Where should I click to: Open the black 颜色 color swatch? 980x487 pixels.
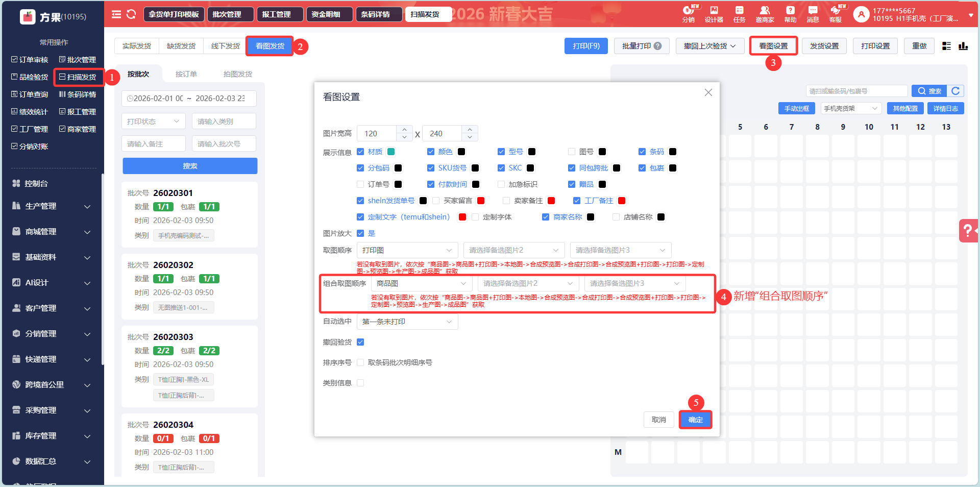point(461,152)
